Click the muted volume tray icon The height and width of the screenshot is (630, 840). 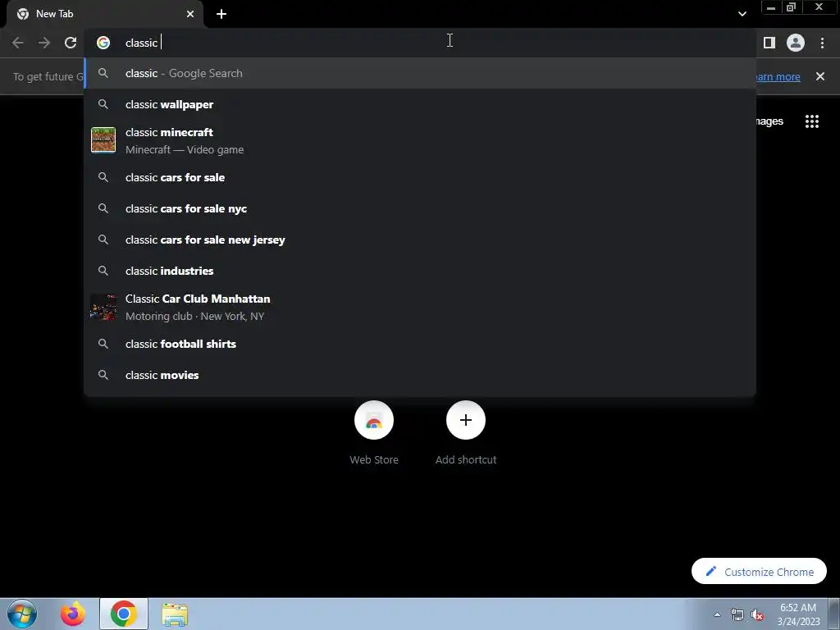[x=757, y=615]
